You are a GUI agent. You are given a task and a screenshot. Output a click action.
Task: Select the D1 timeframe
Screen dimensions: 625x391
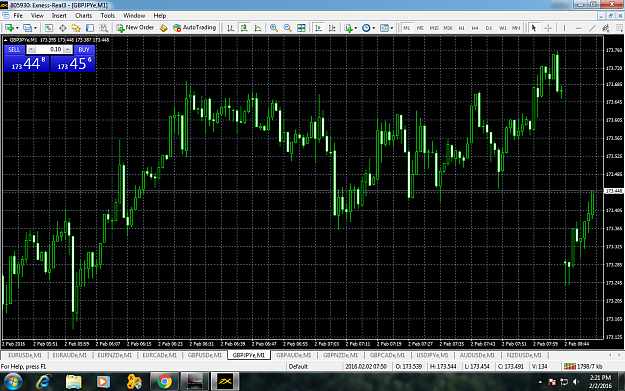tap(489, 28)
